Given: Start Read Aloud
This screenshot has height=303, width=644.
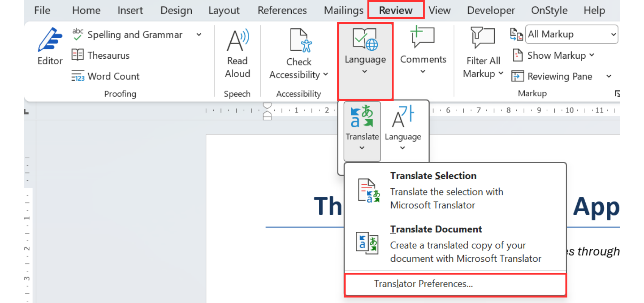Looking at the screenshot, I should click(x=238, y=53).
